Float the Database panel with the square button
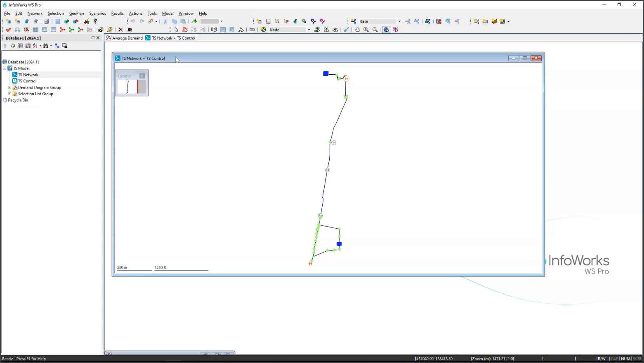This screenshot has height=363, width=644. [93, 37]
